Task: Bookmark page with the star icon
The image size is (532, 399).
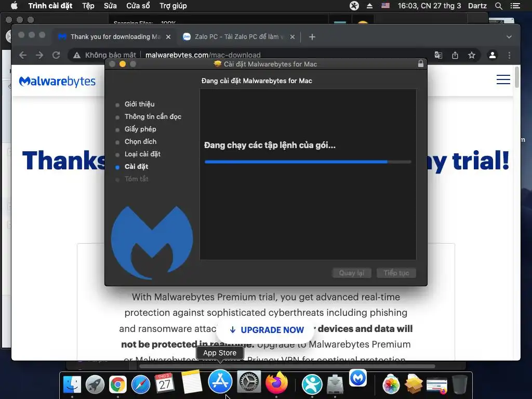Action: pyautogui.click(x=472, y=55)
